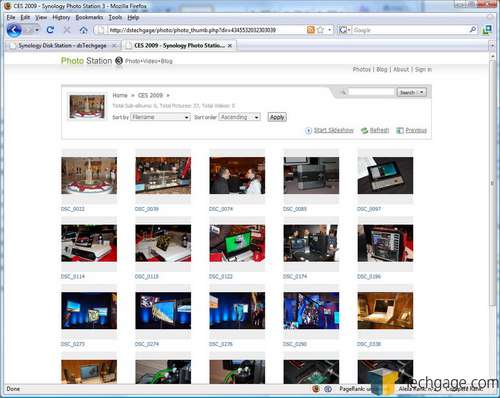
Task: Reload the page with the refresh icon
Action: 50,30
